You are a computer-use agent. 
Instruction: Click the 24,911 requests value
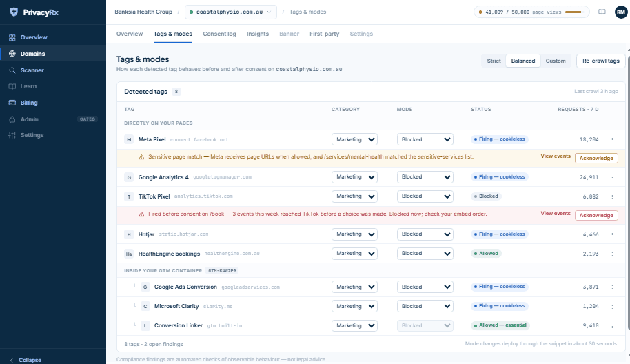point(589,177)
